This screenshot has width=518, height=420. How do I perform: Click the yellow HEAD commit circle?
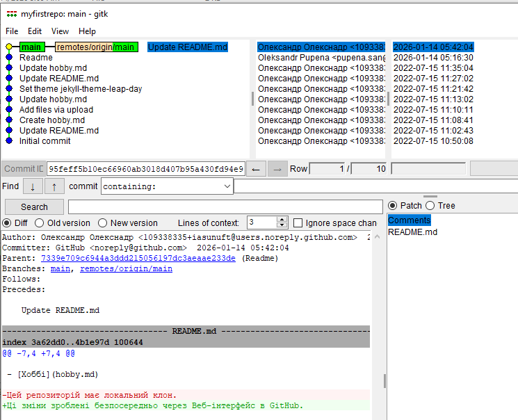coord(9,47)
